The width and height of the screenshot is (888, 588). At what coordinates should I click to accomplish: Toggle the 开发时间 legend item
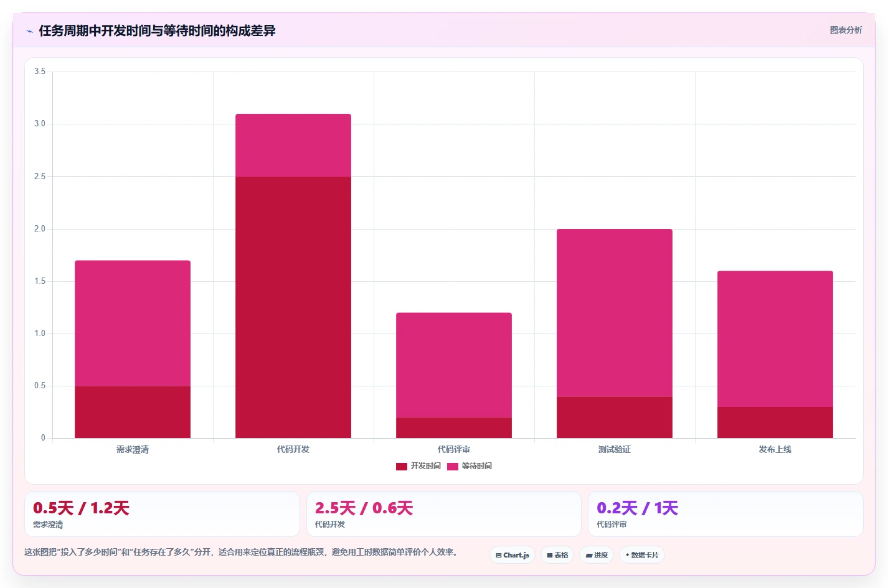pyautogui.click(x=418, y=466)
